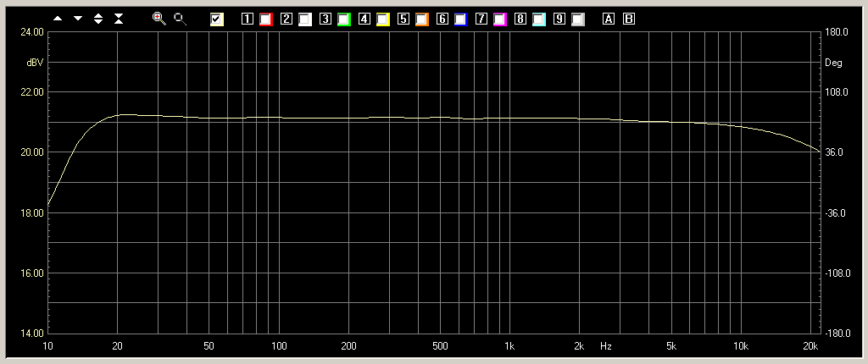Screen dimensions: 868x364
Task: Click the 100 frequency axis label
Action: [x=279, y=347]
